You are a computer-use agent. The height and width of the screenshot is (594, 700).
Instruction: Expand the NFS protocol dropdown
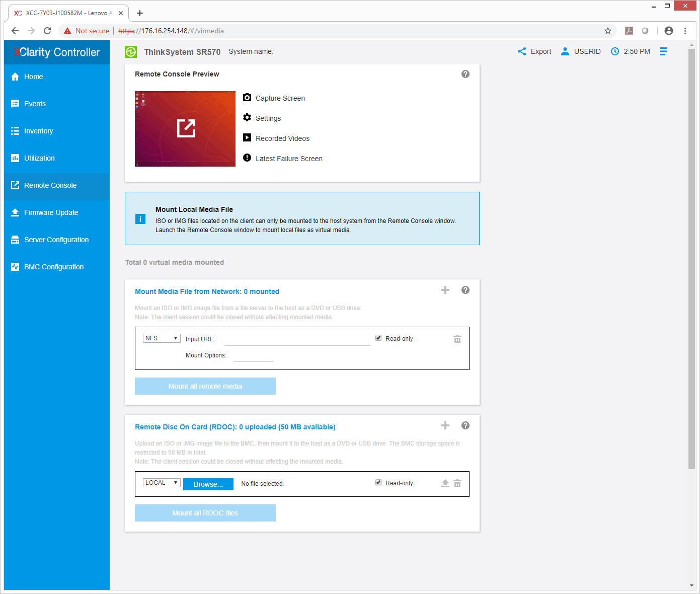point(162,338)
